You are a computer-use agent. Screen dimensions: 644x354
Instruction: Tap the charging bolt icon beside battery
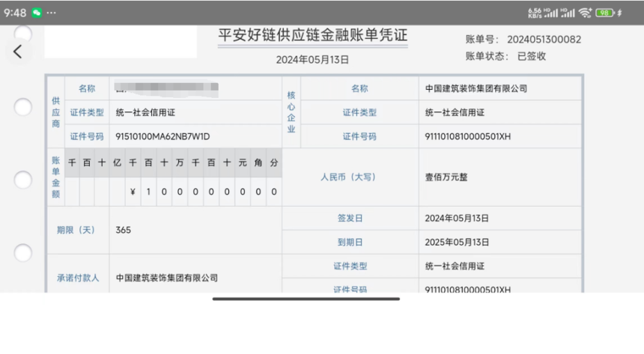point(619,13)
